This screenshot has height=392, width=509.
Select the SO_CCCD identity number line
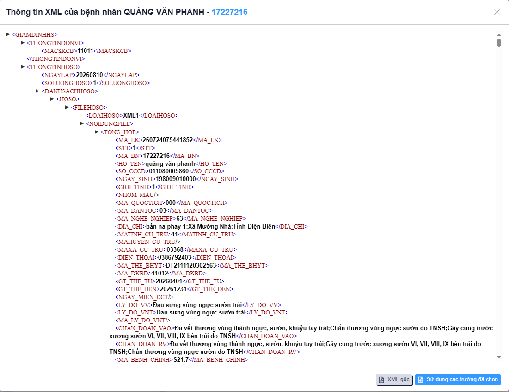(170, 171)
